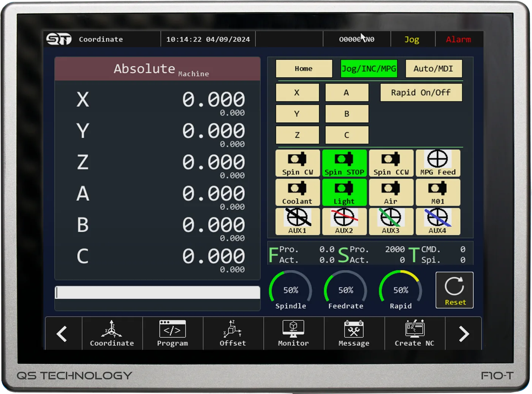Toggle Rapid On/Off
Image resolution: width=532 pixels, height=394 pixels.
[x=421, y=93]
